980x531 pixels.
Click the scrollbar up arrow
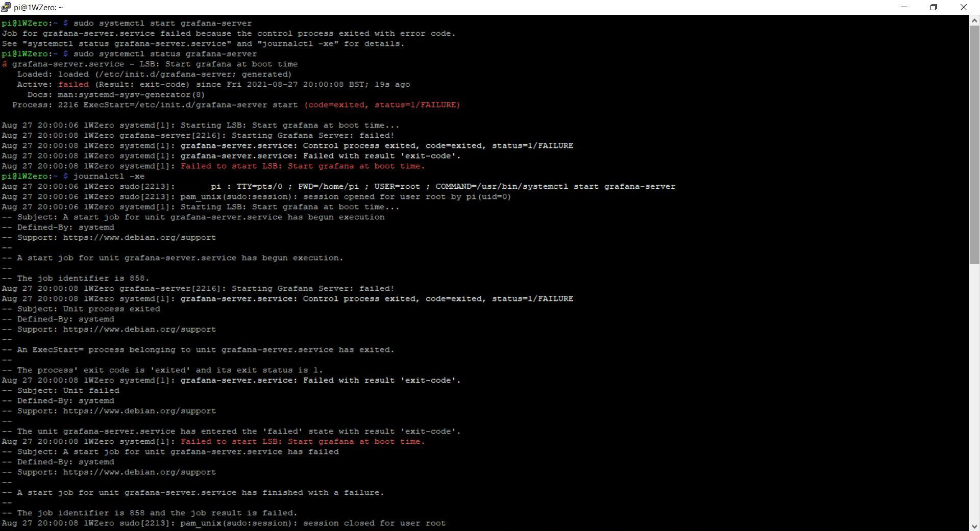coord(974,21)
